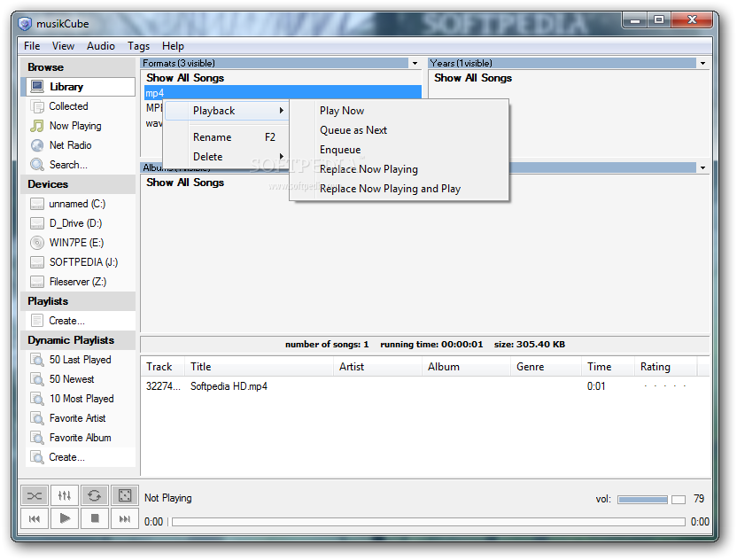Click the musikCube app icon in title bar
The height and width of the screenshot is (560, 737).
tap(25, 24)
